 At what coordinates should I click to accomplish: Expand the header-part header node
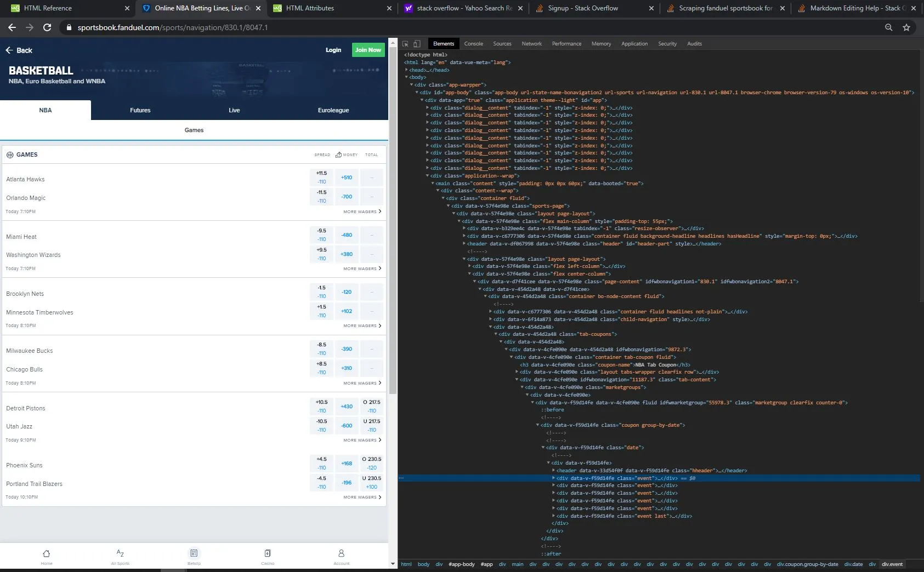(464, 244)
